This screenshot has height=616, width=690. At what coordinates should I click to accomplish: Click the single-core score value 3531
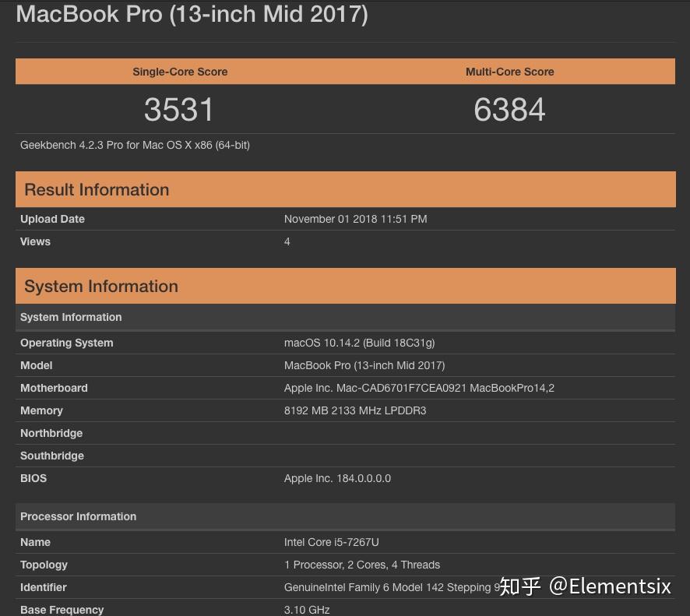point(179,110)
